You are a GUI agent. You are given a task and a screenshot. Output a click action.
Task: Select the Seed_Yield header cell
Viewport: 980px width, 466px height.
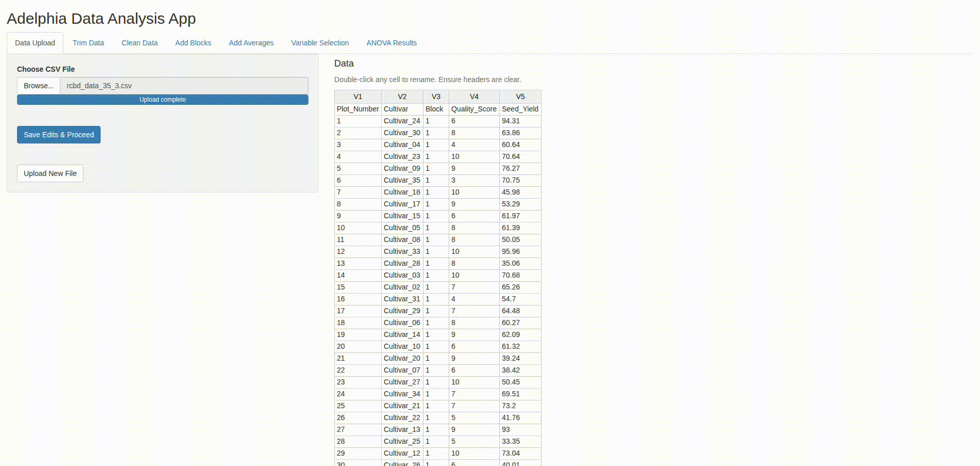point(520,109)
